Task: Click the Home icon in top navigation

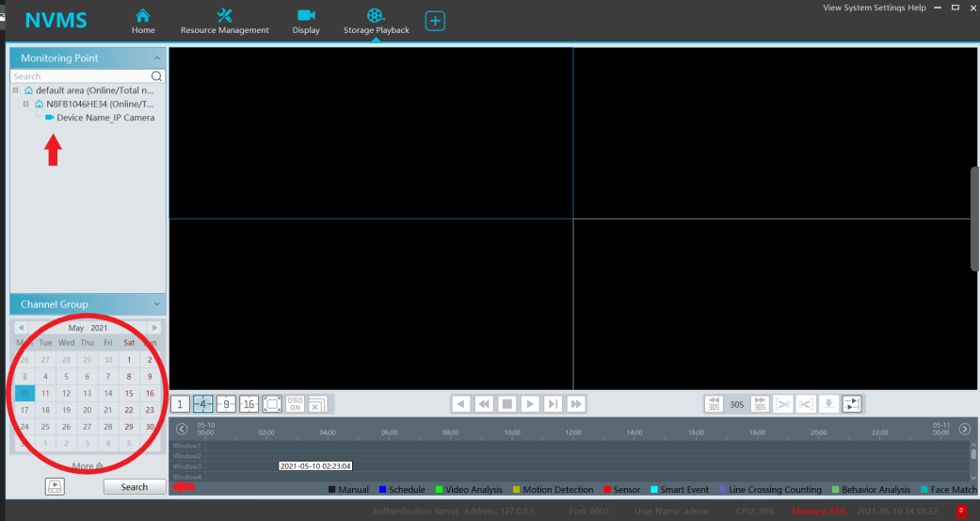Action: click(143, 21)
